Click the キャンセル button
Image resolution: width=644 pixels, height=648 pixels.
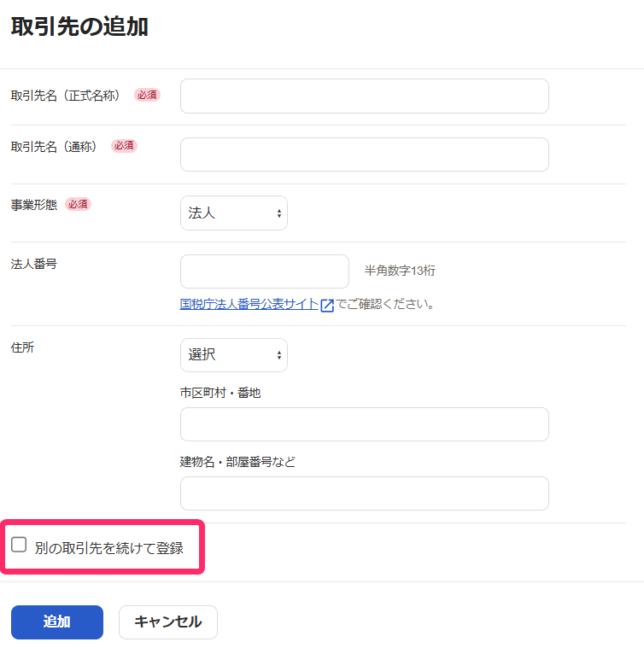tap(168, 622)
